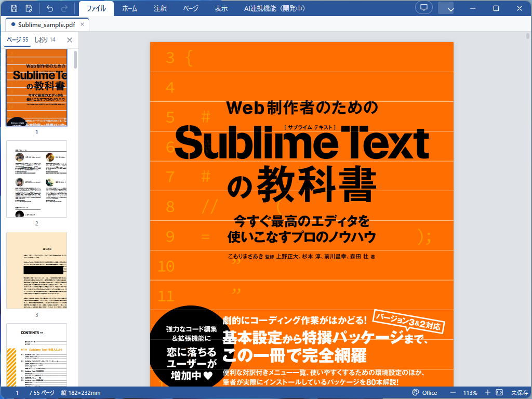Click the zoom in plus button
This screenshot has height=399, width=532.
[x=487, y=393]
